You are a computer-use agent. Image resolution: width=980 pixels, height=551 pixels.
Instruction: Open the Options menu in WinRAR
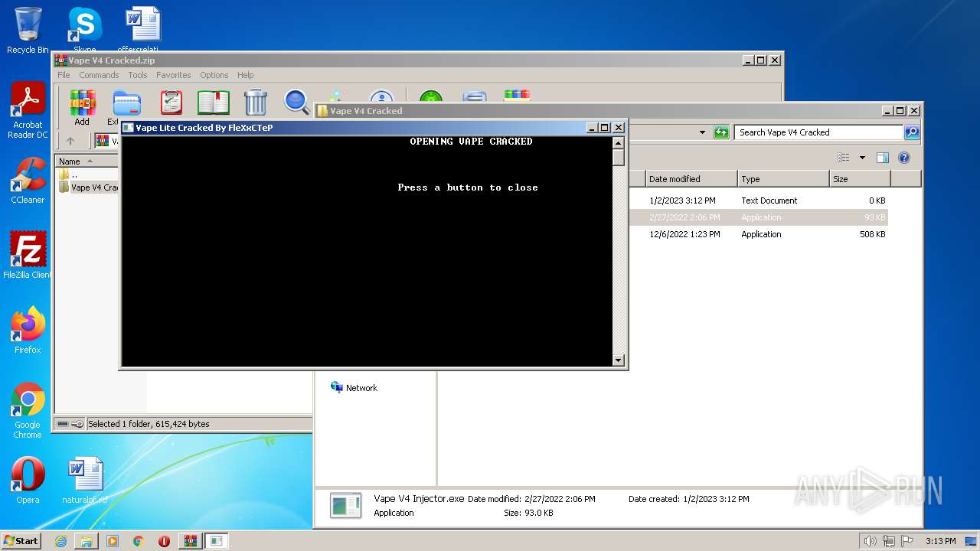click(214, 75)
